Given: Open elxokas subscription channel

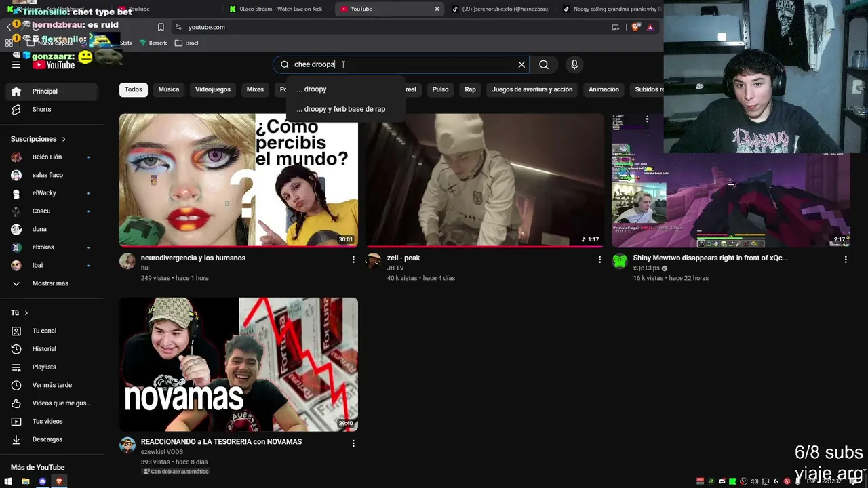Looking at the screenshot, I should [x=52, y=247].
